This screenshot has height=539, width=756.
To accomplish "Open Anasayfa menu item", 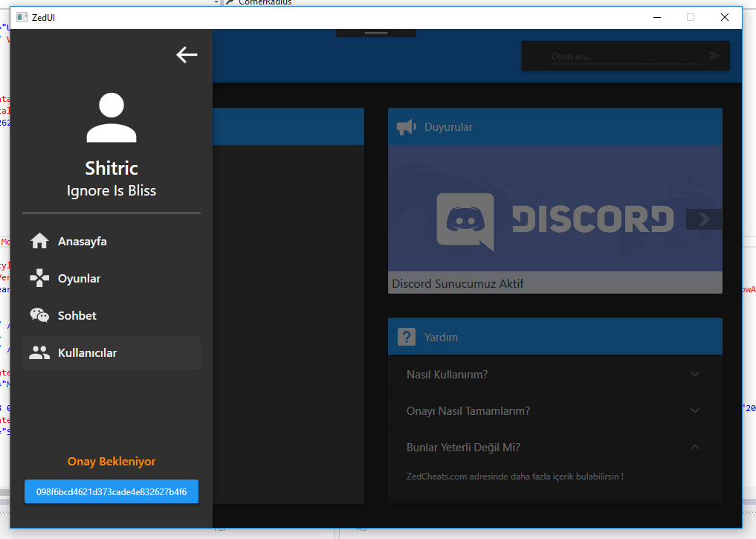I will point(112,241).
